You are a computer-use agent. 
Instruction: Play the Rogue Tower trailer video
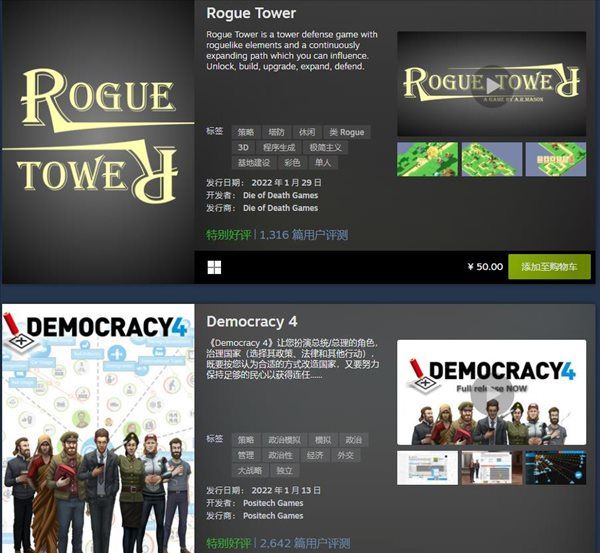click(x=492, y=84)
